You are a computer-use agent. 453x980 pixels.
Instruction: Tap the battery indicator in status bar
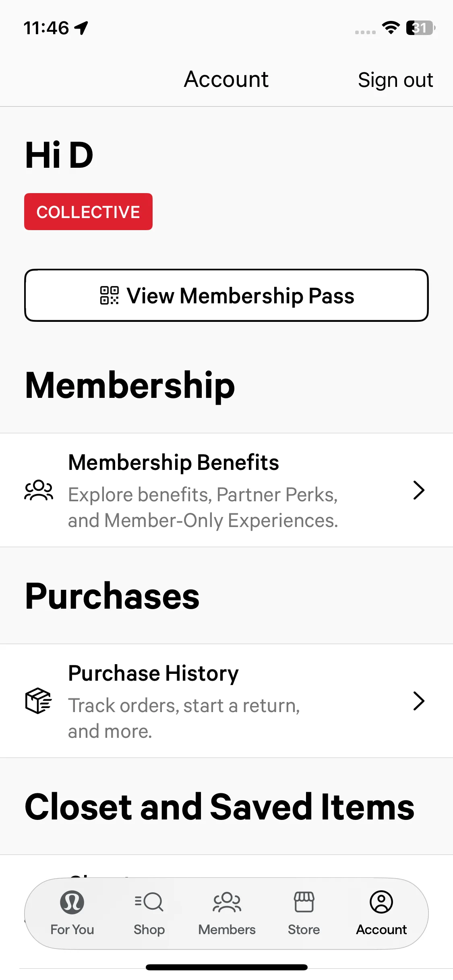pyautogui.click(x=420, y=28)
